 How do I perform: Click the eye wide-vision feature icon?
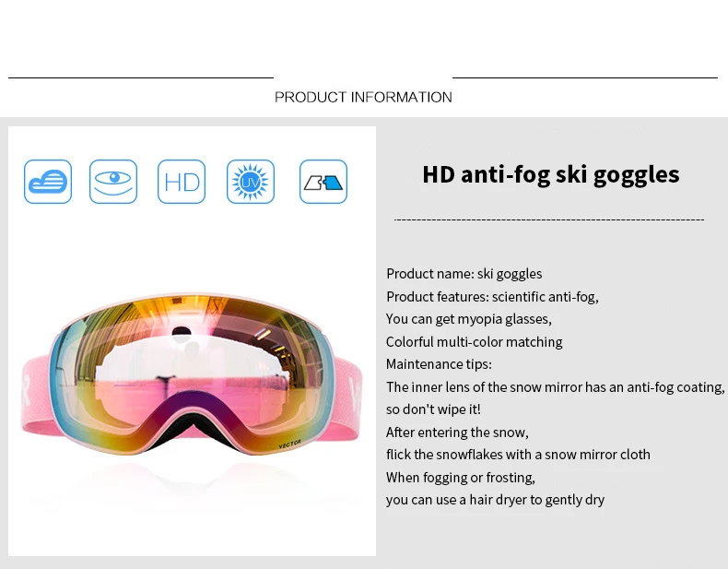(113, 182)
